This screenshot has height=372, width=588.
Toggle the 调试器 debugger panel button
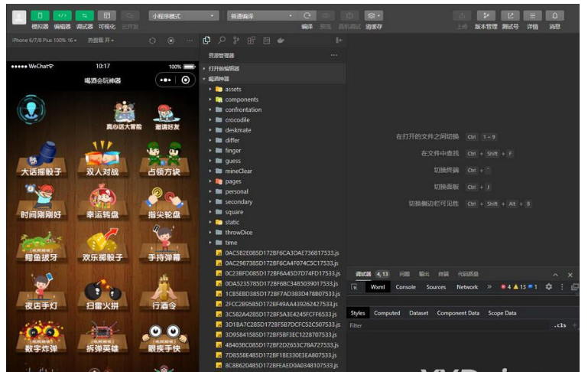(85, 15)
